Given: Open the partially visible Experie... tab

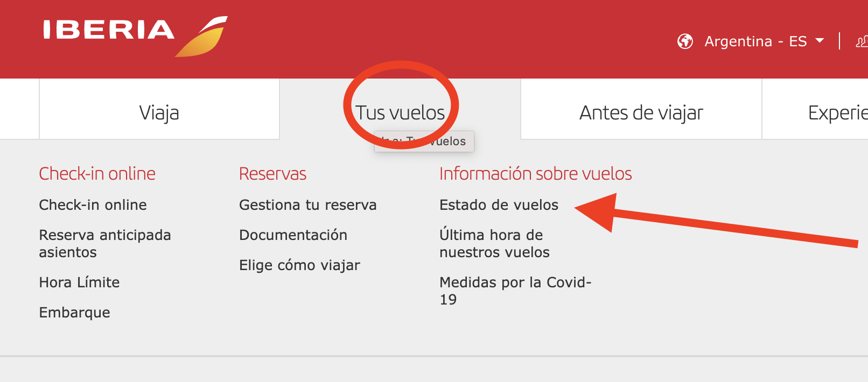Looking at the screenshot, I should [816, 109].
